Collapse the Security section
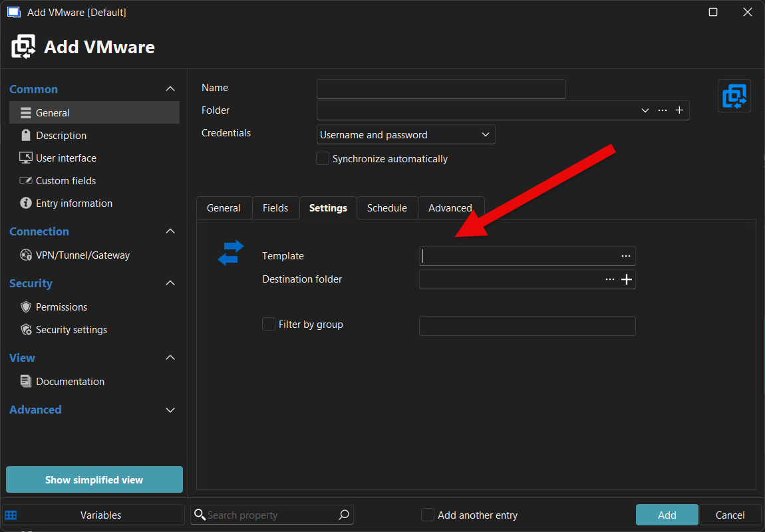 coord(170,283)
